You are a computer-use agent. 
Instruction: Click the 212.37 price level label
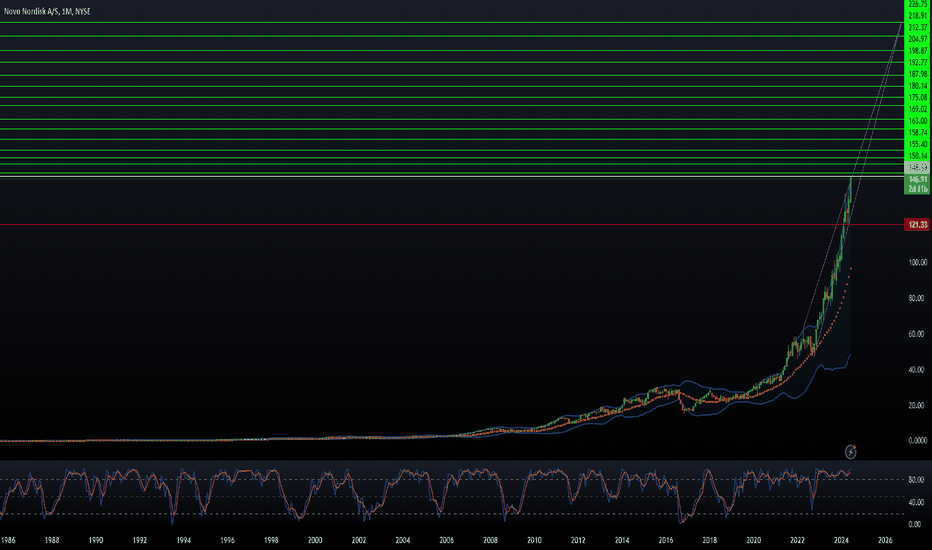917,27
